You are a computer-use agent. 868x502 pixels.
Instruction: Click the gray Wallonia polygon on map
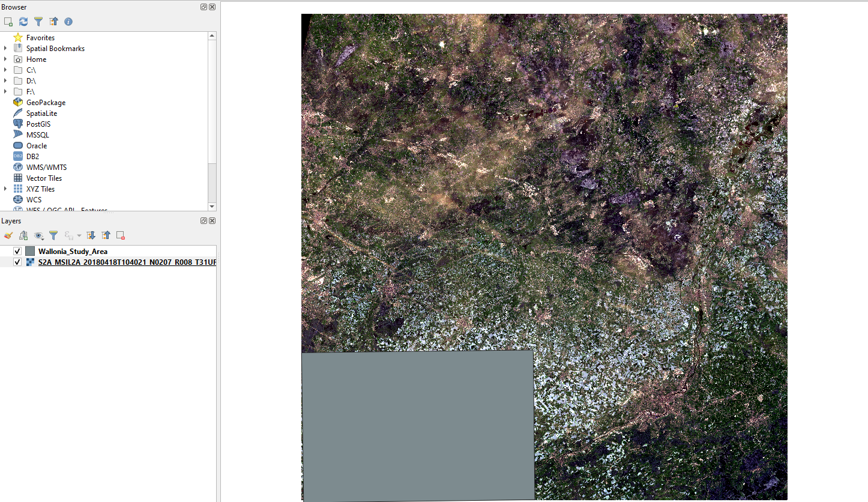(418, 426)
